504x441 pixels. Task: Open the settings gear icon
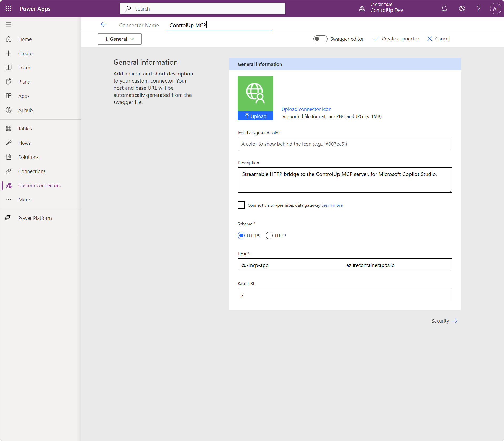click(462, 8)
